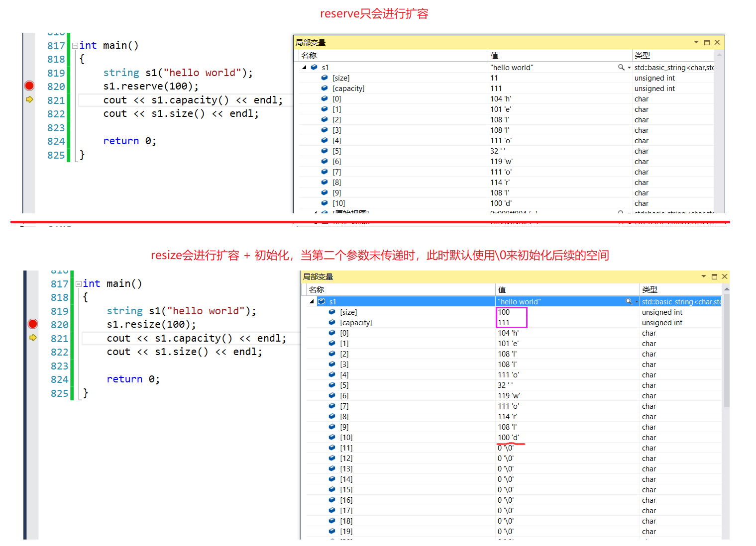The image size is (756, 546).
Task: Click [0] element icon in upper panel
Action: (324, 98)
